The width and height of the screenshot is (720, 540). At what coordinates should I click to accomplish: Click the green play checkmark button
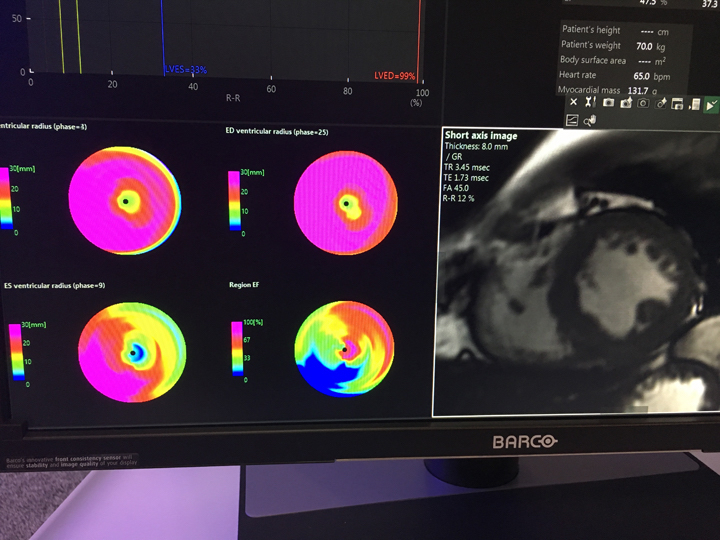(x=711, y=104)
